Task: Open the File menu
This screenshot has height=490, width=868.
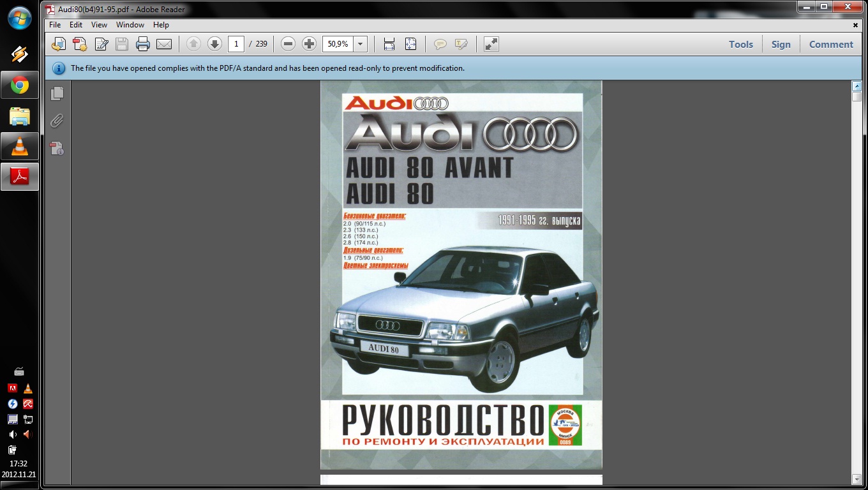Action: pyautogui.click(x=55, y=25)
